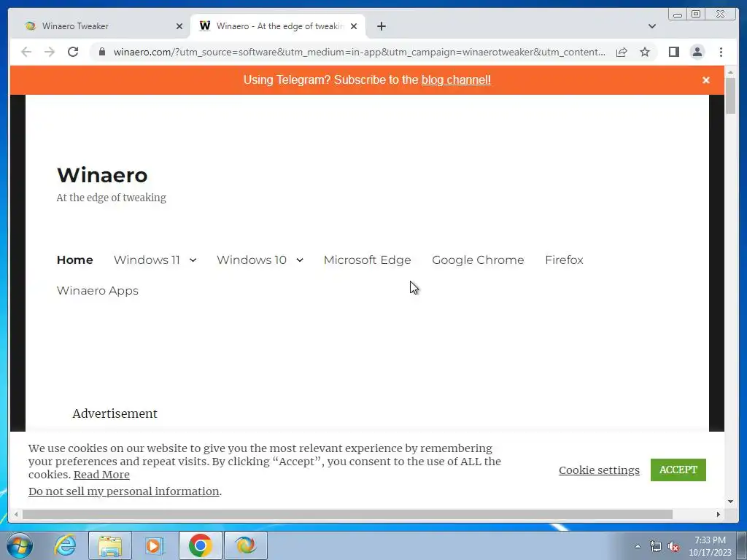
Task: Select the Winaero - At the edge tab
Action: tap(278, 26)
